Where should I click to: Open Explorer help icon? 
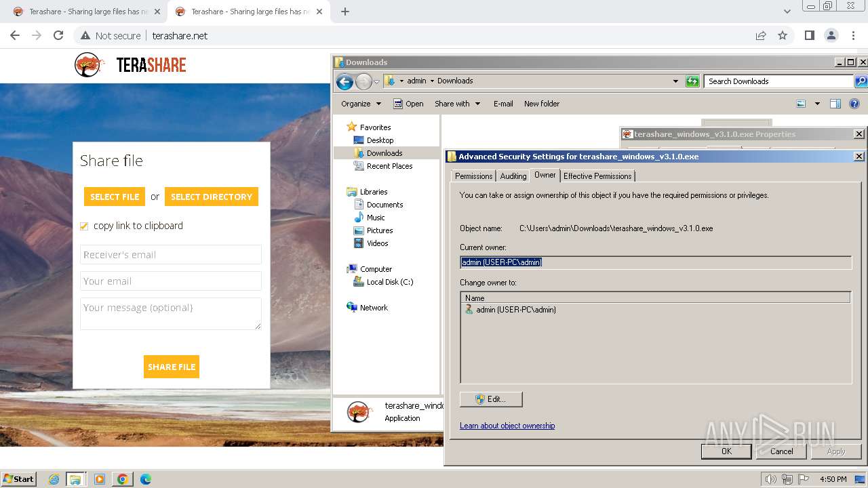(854, 104)
